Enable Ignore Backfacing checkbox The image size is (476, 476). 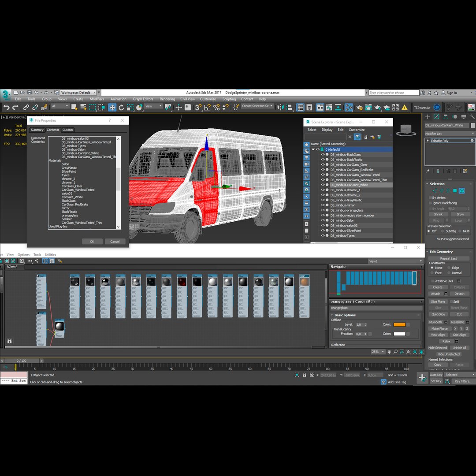[x=431, y=203]
